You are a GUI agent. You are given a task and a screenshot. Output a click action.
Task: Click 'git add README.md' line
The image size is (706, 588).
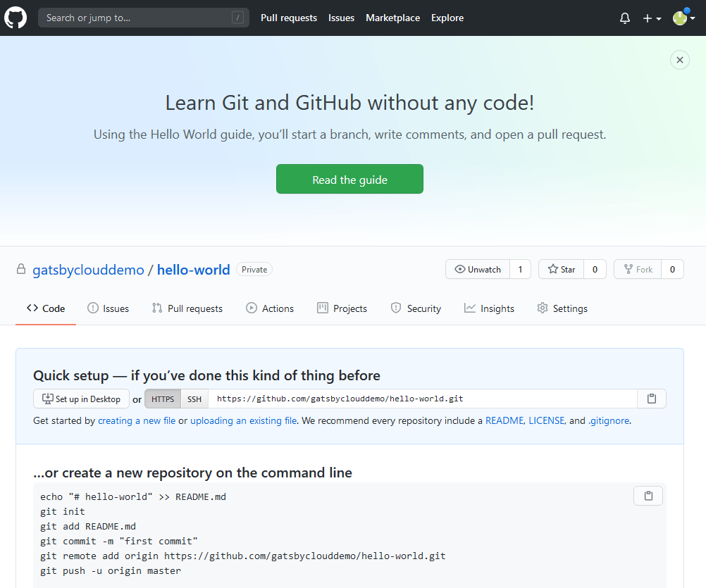pyautogui.click(x=88, y=526)
